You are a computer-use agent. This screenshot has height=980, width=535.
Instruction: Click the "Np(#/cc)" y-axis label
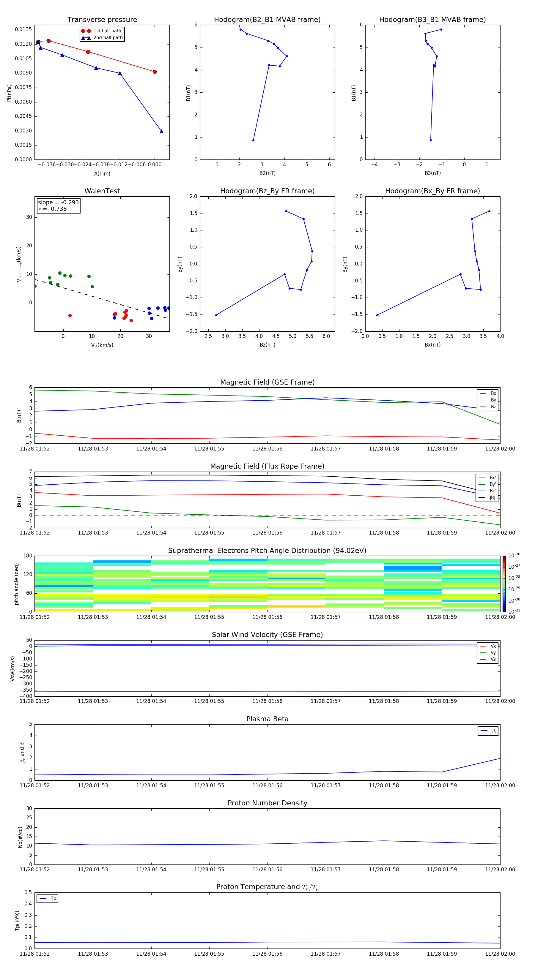click(x=20, y=837)
